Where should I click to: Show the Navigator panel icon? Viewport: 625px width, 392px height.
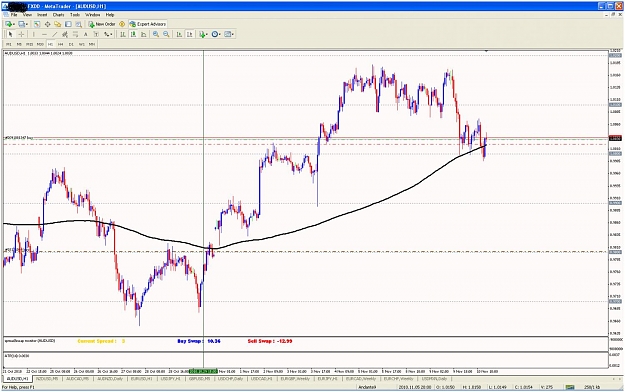57,24
